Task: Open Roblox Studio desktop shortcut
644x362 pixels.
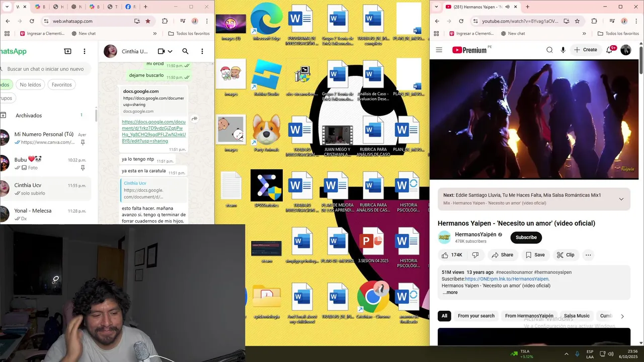Action: click(x=267, y=77)
